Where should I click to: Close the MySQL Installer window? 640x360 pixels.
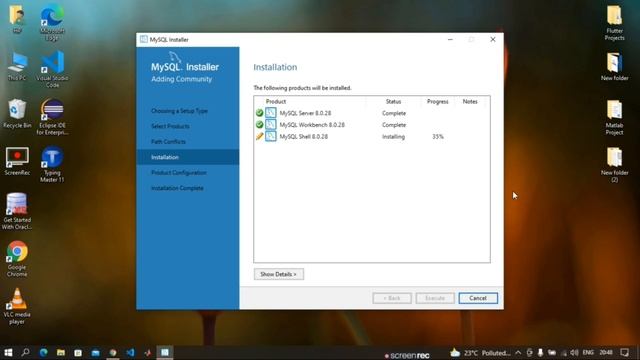(x=493, y=40)
